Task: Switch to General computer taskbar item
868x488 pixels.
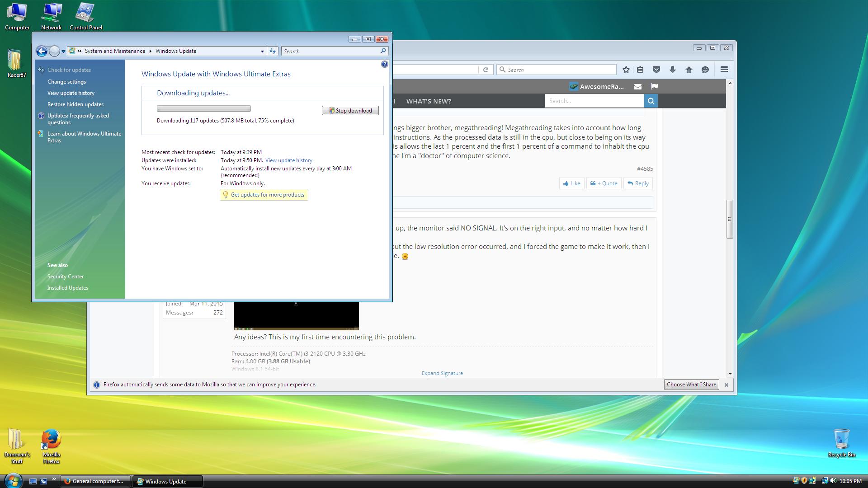Action: pos(95,481)
